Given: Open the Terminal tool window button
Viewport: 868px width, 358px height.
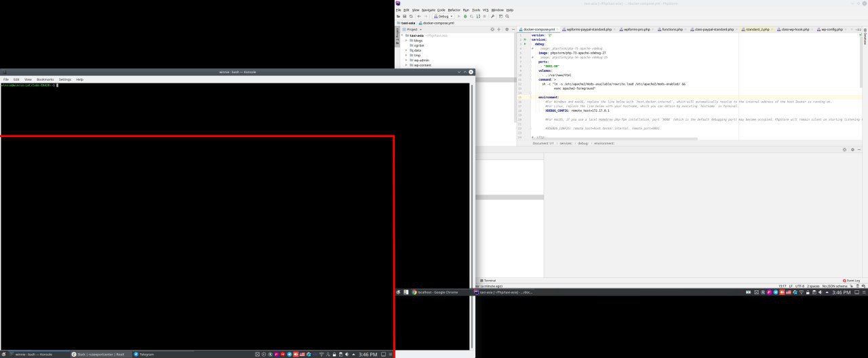Looking at the screenshot, I should [x=488, y=280].
